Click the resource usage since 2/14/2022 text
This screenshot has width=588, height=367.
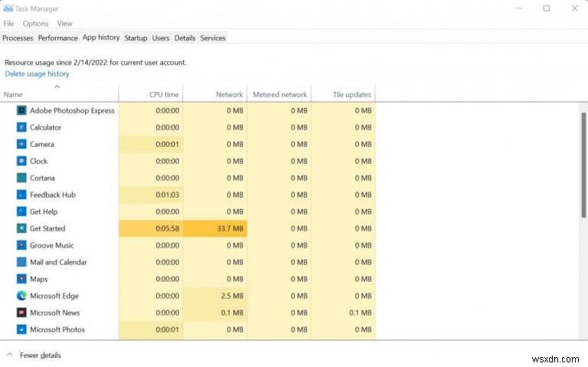pyautogui.click(x=95, y=63)
